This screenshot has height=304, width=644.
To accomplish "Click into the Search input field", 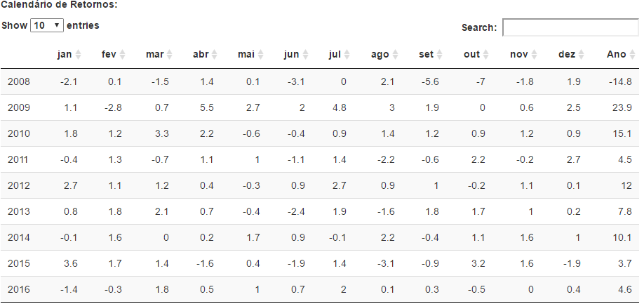I will click(x=570, y=27).
